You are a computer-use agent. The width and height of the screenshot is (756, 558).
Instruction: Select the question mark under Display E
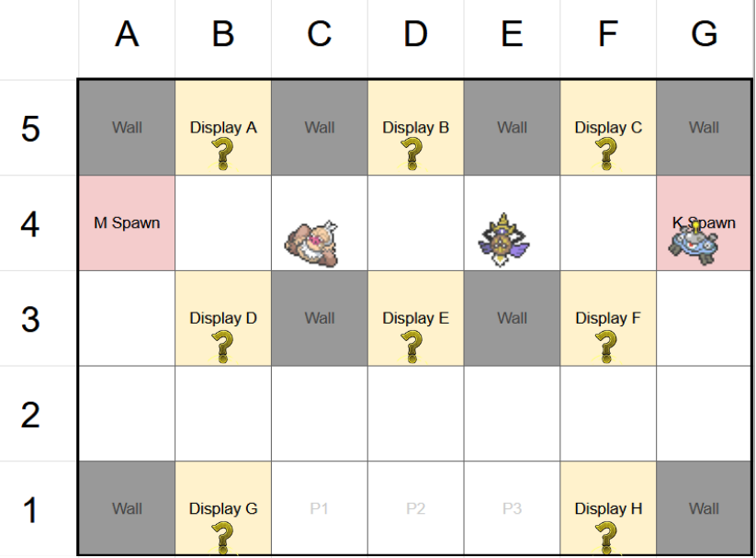415,346
